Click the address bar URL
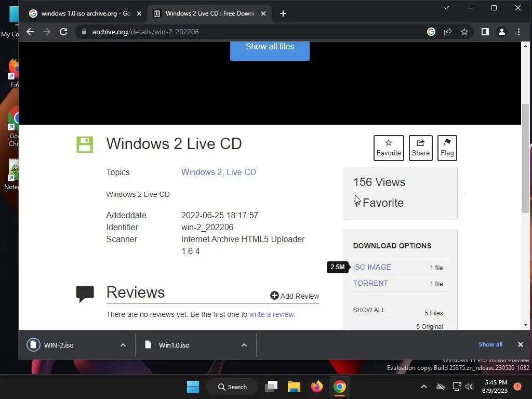 tap(145, 32)
